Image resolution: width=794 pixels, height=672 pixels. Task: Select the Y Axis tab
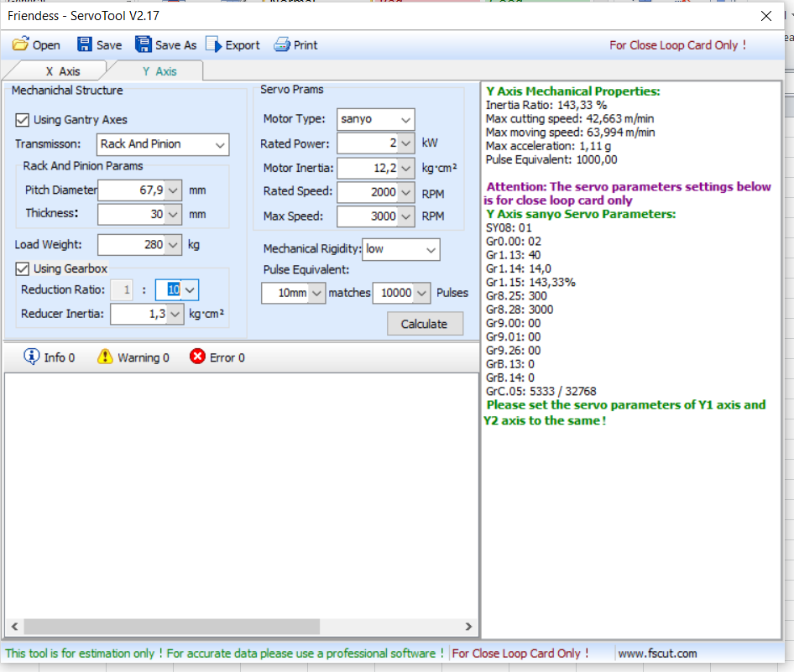(159, 71)
